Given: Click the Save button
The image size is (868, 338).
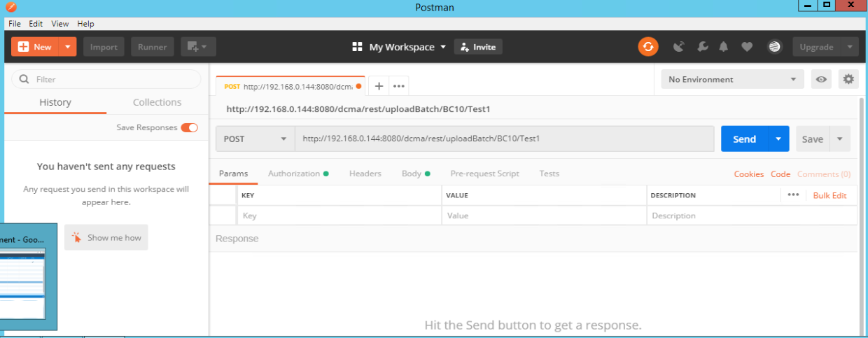Looking at the screenshot, I should 813,139.
